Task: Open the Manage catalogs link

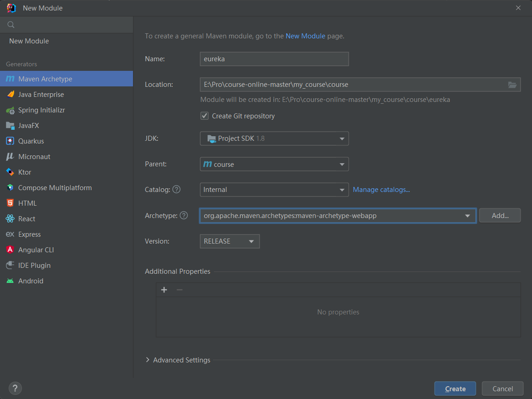Action: tap(381, 190)
